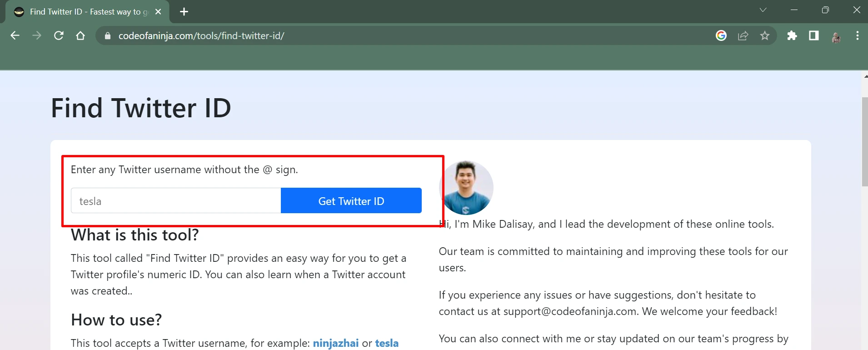Open the Chrome three-dot menu
Screen dimensions: 868x350
click(x=858, y=35)
